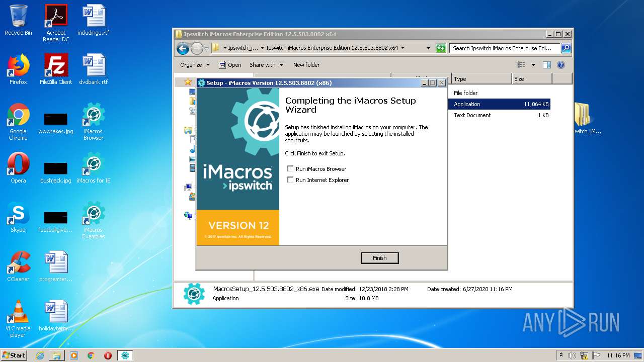The image size is (644, 362).
Task: Open Action Center flag icon
Action: (596, 355)
